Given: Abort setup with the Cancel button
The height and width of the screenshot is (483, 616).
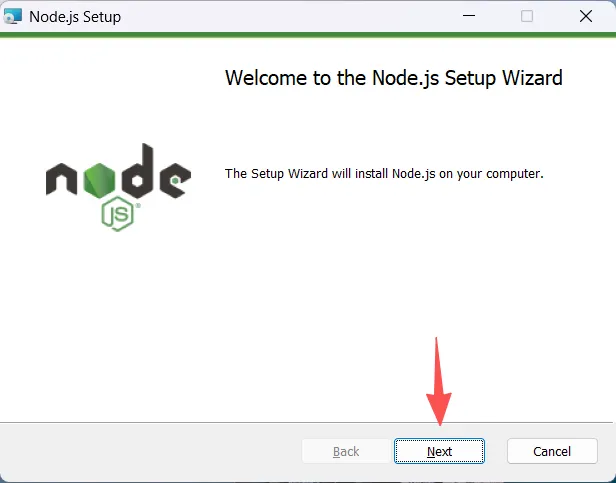Looking at the screenshot, I should 552,451.
